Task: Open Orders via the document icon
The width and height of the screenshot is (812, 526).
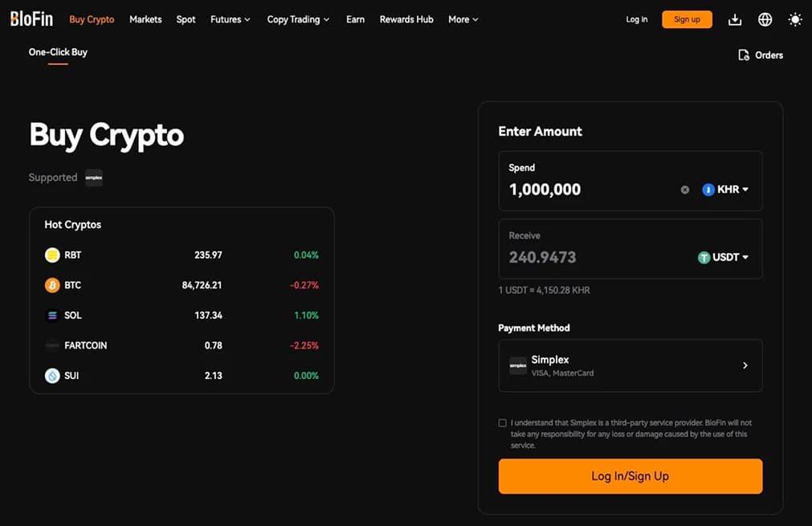Action: click(x=744, y=55)
